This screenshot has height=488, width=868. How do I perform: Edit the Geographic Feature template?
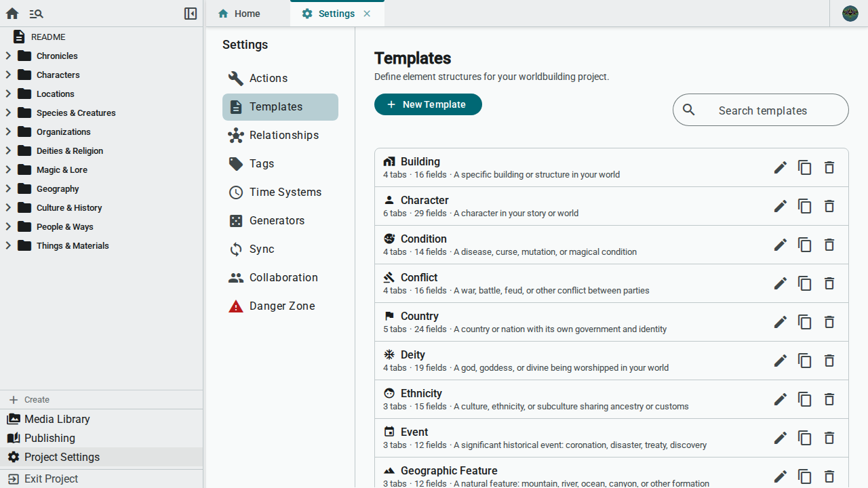point(781,476)
